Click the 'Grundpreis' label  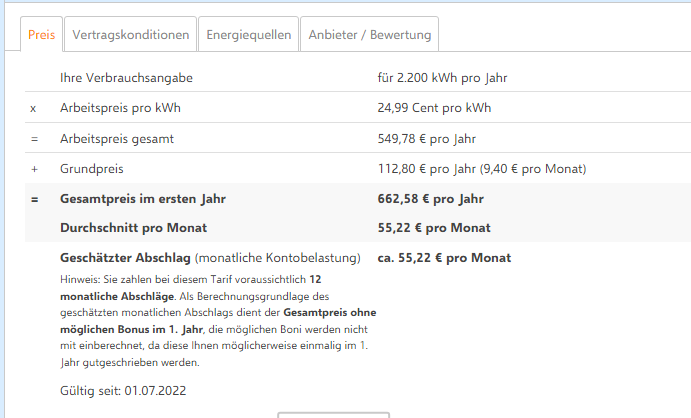pos(92,169)
